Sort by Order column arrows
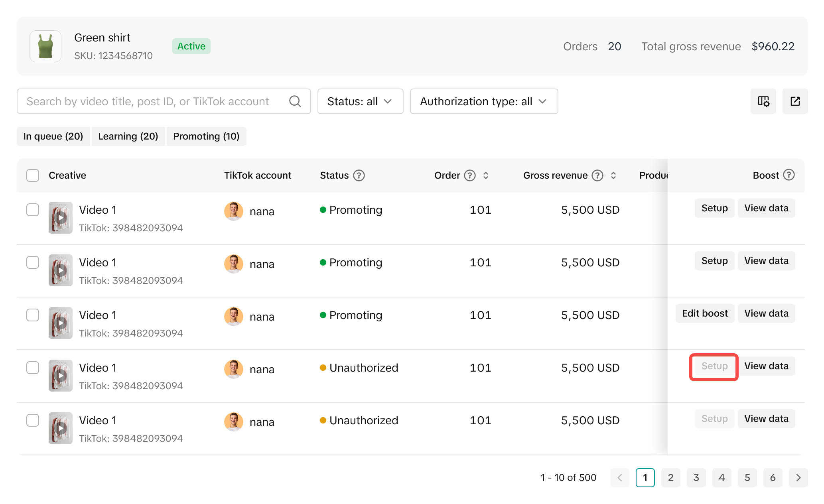The width and height of the screenshot is (824, 504). click(x=485, y=175)
